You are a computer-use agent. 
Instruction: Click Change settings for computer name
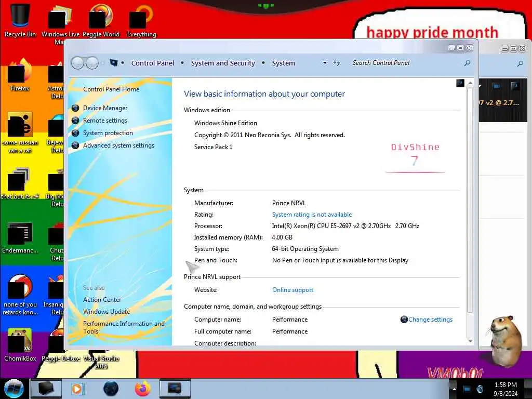click(x=430, y=320)
